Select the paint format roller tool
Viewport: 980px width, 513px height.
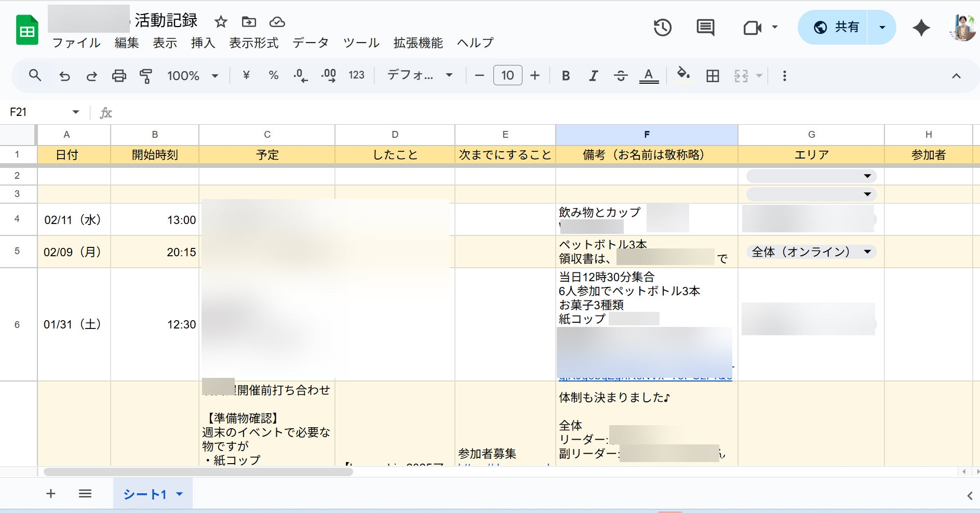click(146, 76)
